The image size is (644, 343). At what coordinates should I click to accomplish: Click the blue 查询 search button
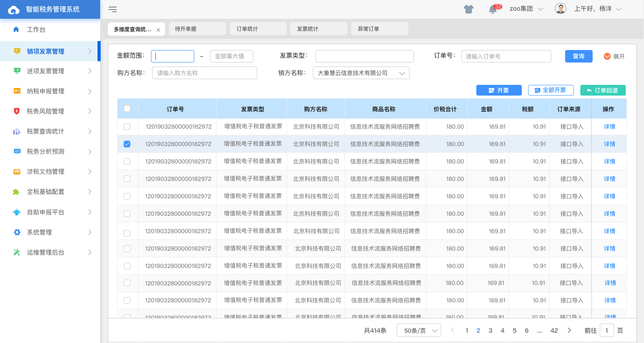[578, 56]
